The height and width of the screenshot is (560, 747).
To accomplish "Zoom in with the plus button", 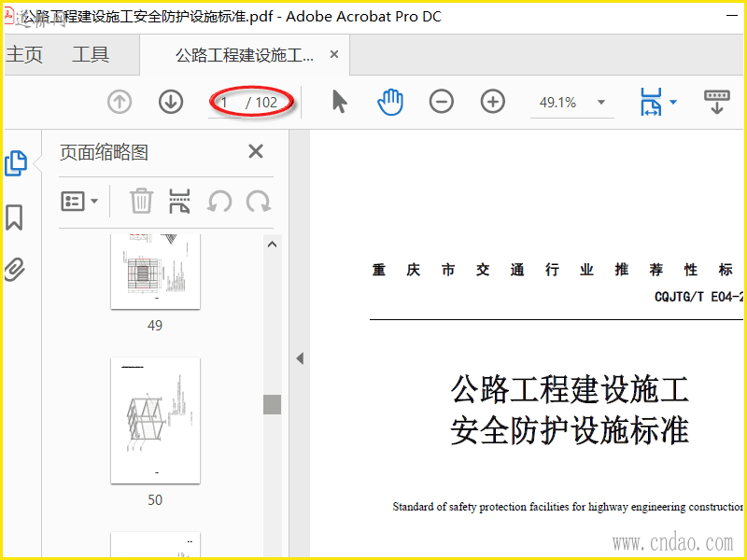I will [x=493, y=102].
